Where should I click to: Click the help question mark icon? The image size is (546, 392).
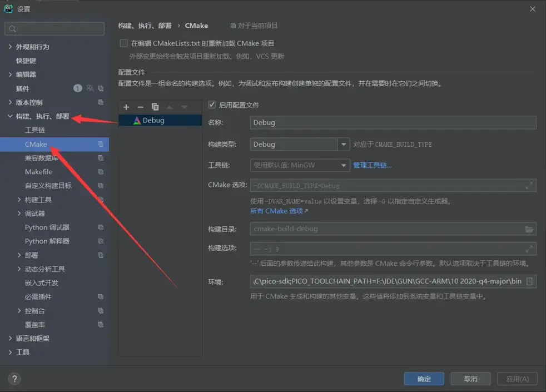14,379
